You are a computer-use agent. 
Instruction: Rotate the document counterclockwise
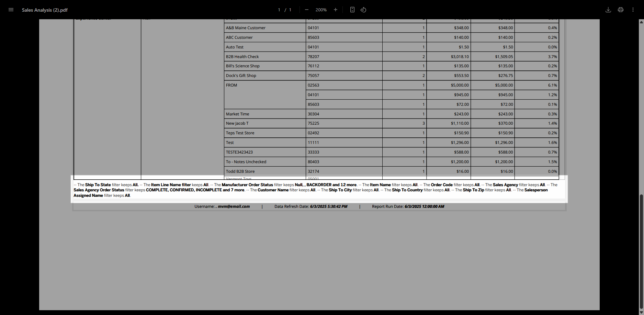tap(363, 10)
